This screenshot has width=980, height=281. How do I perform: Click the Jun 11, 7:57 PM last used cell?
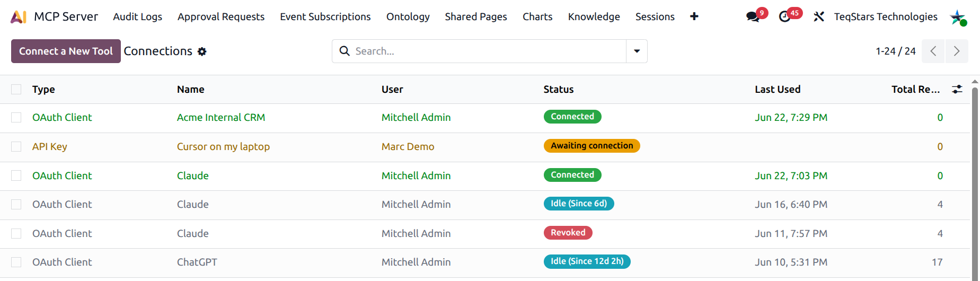pos(791,233)
